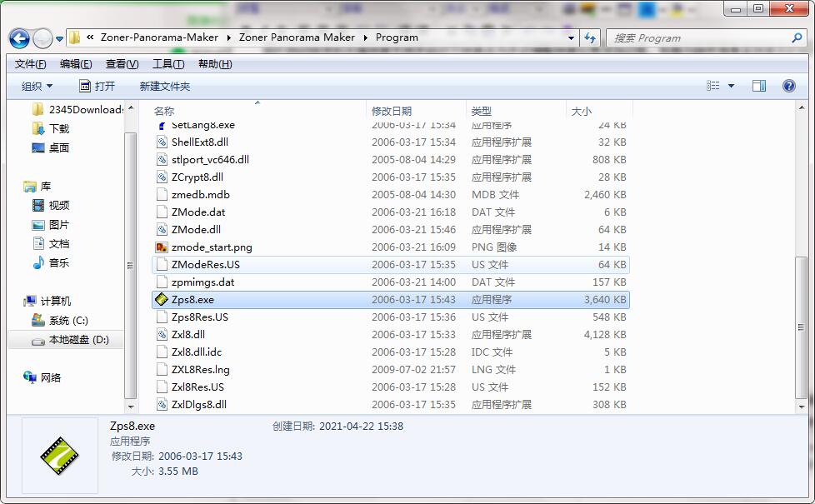This screenshot has height=504, width=815.
Task: Open the 视频 library
Action: [x=51, y=205]
